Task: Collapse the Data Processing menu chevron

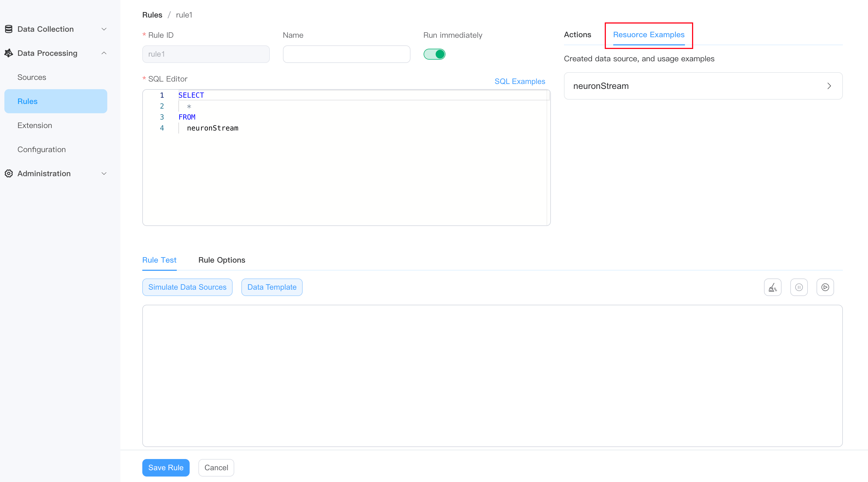Action: (104, 53)
